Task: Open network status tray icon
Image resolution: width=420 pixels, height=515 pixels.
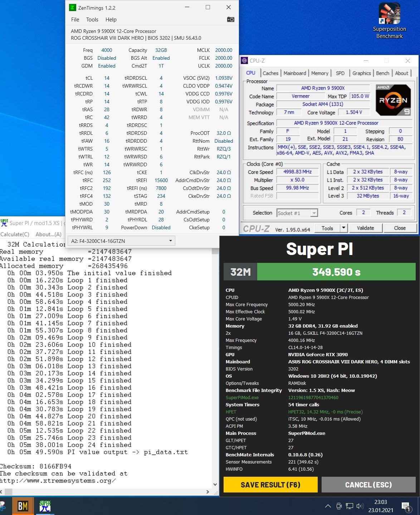Action: click(x=350, y=506)
